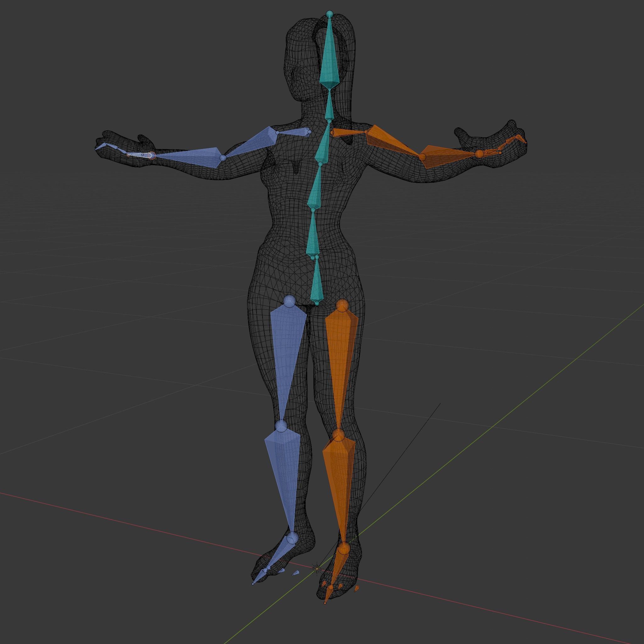Screen dimensions: 644x644
Task: Select the orange clavicle shoulder bone
Action: pos(349,132)
